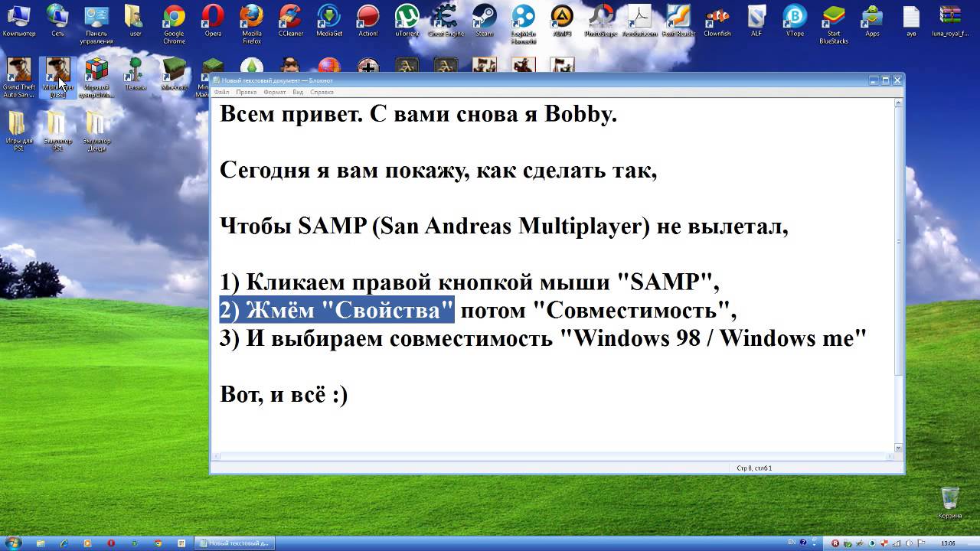Open the Файл menu in Notepad
The width and height of the screenshot is (980, 551).
point(222,92)
